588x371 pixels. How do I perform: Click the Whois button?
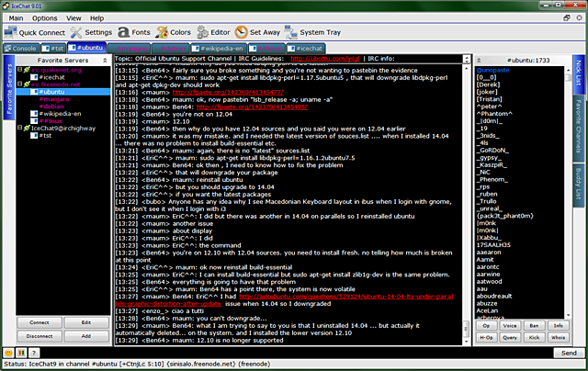(558, 338)
